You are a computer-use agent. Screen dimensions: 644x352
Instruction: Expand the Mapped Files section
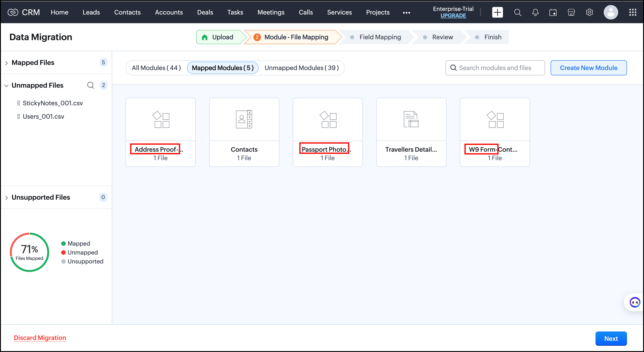tap(6, 63)
